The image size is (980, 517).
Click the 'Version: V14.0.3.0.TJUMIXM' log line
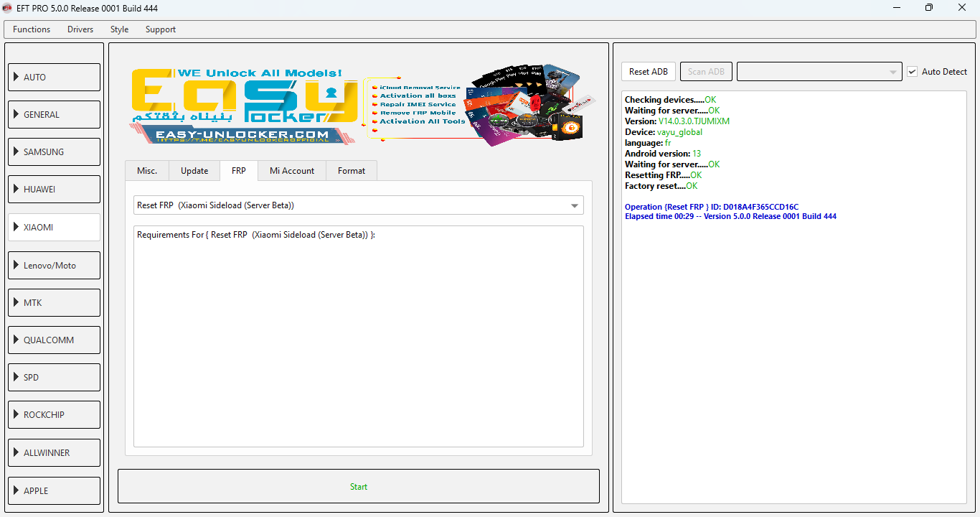[677, 121]
